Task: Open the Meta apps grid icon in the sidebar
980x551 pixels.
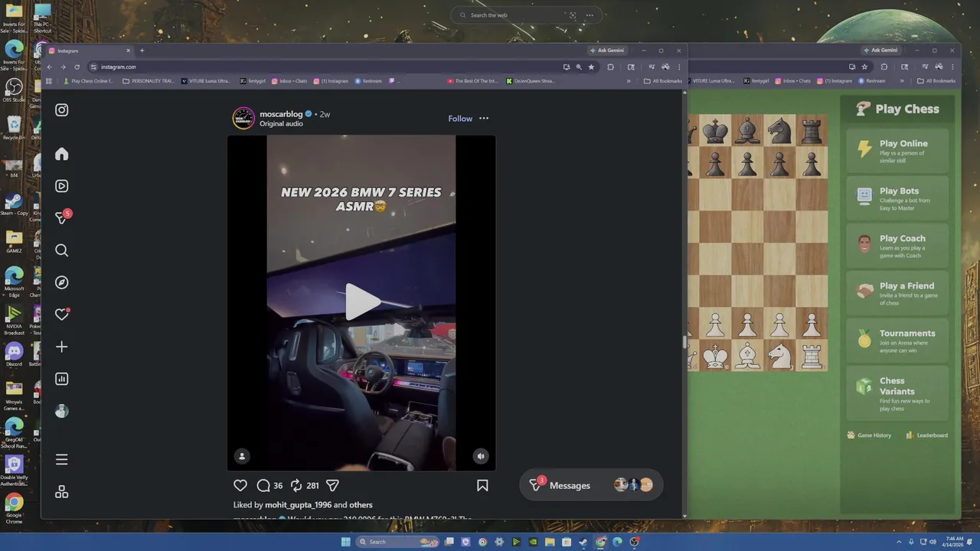Action: [62, 492]
